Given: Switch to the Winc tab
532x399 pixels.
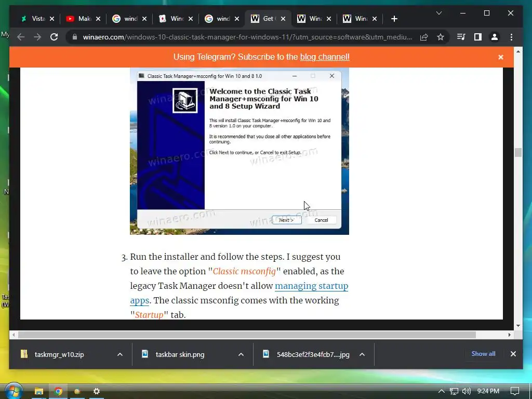Looking at the screenshot, I should tap(177, 19).
